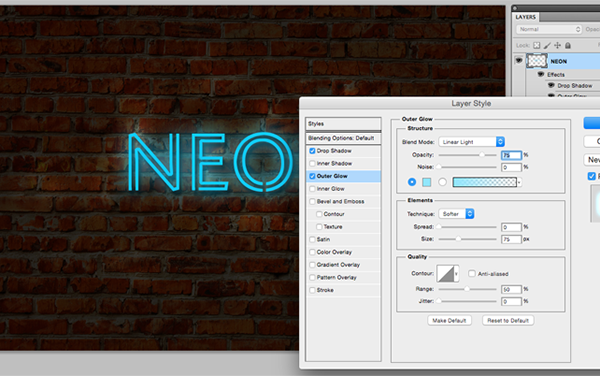Lock image pixels brush icon
Image resolution: width=600 pixels, height=376 pixels.
coord(547,46)
